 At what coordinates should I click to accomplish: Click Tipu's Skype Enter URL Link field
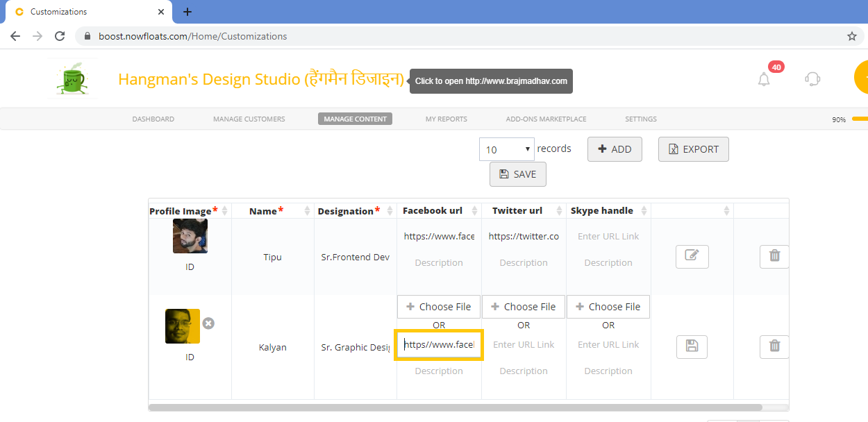(608, 237)
